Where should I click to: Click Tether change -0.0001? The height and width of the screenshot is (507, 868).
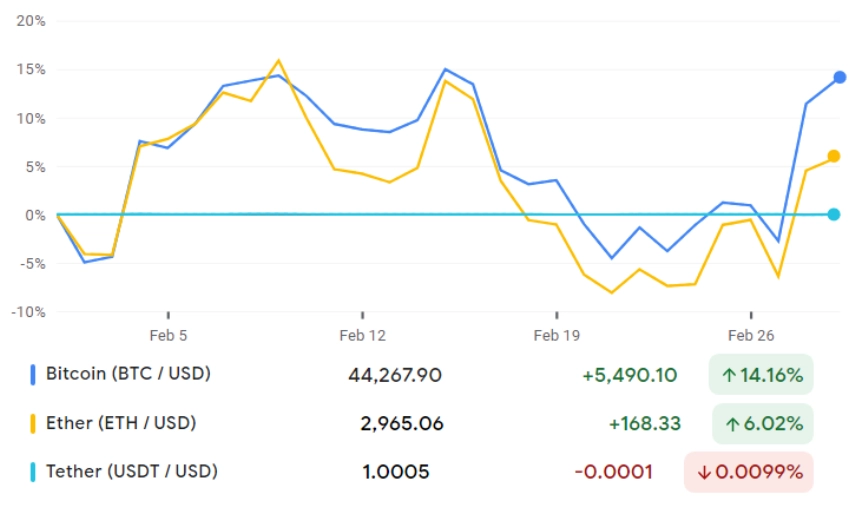pos(613,472)
